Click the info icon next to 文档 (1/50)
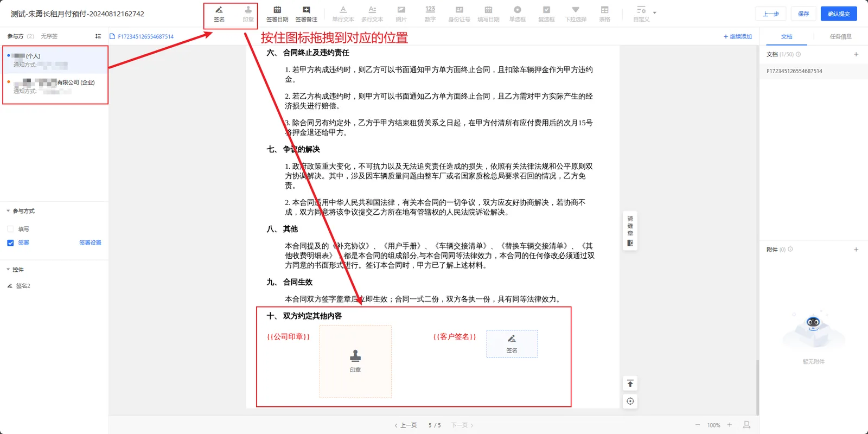This screenshot has height=434, width=868. click(x=798, y=54)
